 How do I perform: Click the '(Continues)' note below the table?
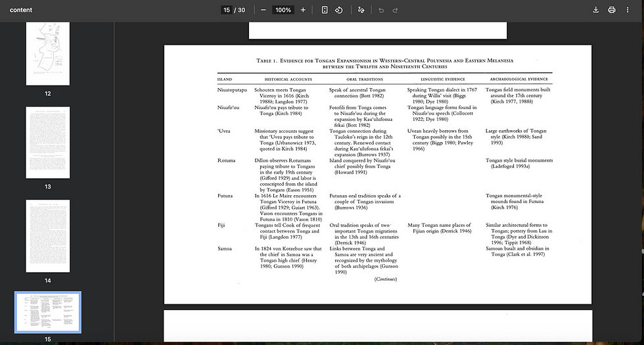pos(385,279)
